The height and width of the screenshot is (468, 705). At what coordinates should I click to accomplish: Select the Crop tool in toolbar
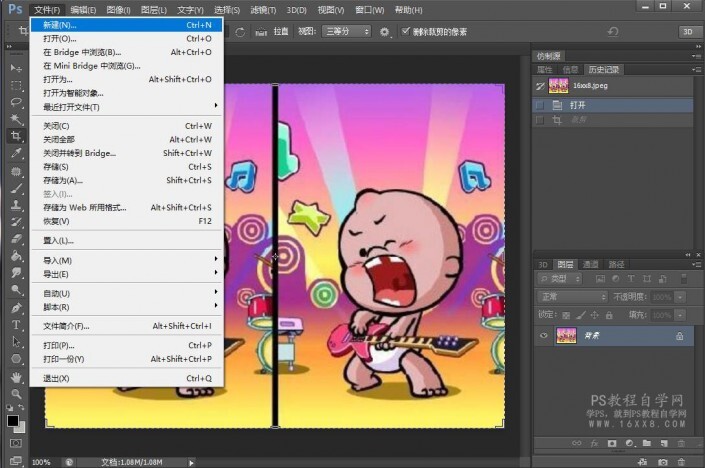click(16, 135)
